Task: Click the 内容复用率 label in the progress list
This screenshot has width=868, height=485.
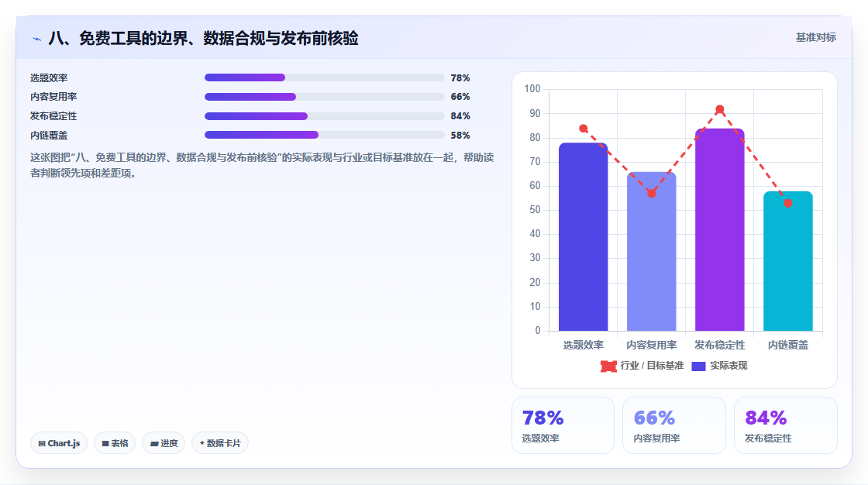Action: click(53, 97)
